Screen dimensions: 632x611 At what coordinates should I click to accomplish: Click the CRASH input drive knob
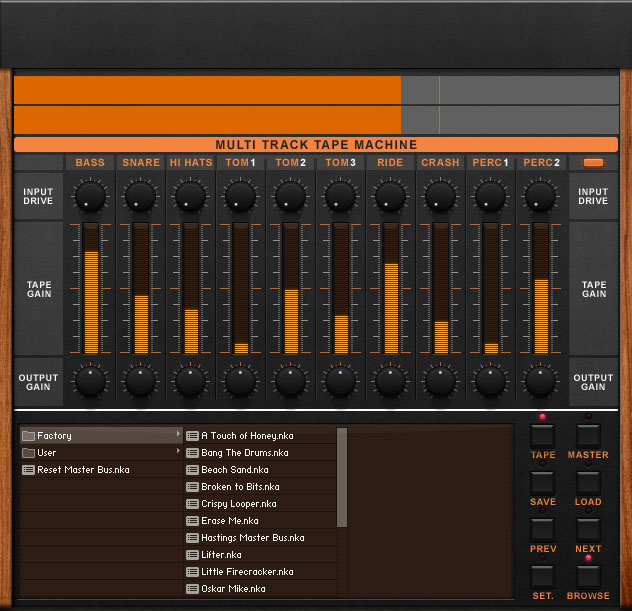coord(440,194)
